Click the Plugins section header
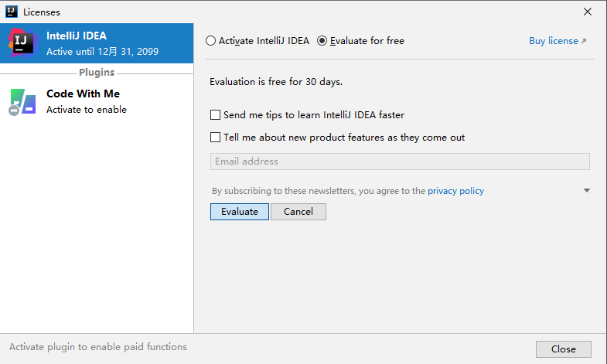The width and height of the screenshot is (607, 364). tap(97, 73)
